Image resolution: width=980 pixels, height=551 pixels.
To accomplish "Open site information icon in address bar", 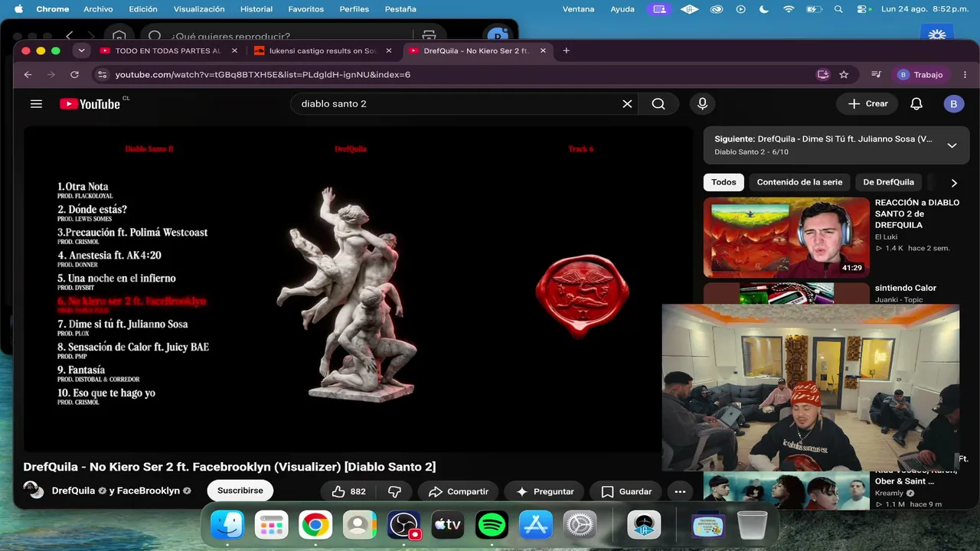I will [x=102, y=75].
